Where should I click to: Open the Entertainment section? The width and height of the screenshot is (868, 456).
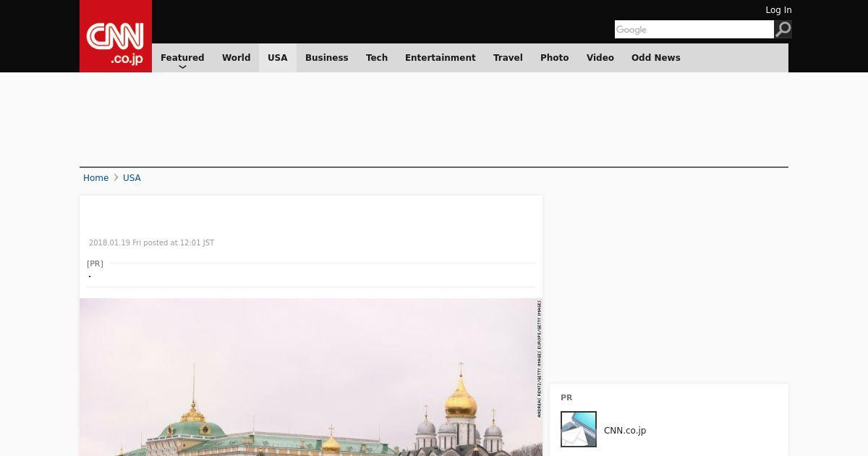[441, 58]
